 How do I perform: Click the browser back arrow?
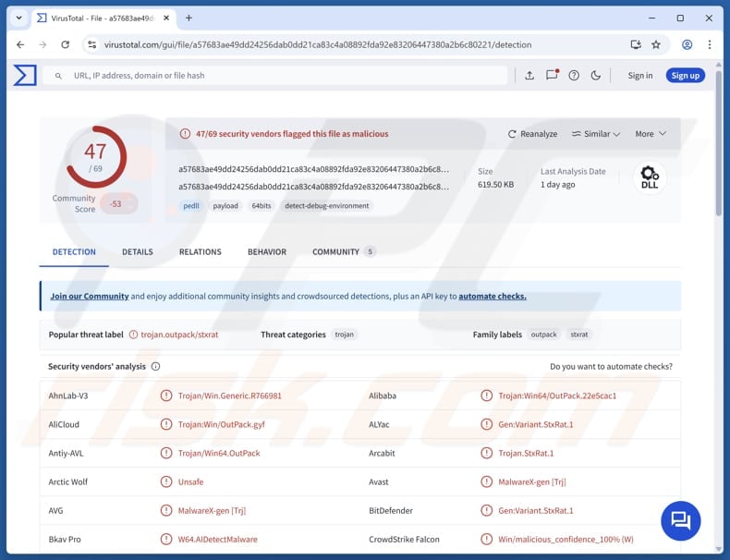point(20,44)
